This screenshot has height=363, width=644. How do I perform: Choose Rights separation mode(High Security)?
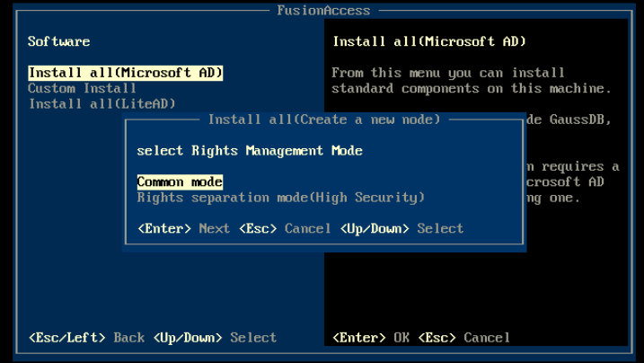(280, 198)
